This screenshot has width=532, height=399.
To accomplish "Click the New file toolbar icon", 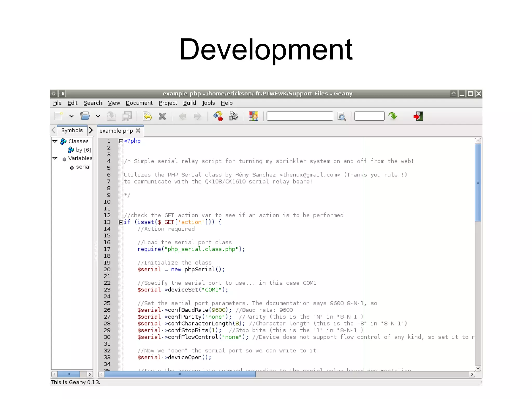I will click(x=59, y=116).
